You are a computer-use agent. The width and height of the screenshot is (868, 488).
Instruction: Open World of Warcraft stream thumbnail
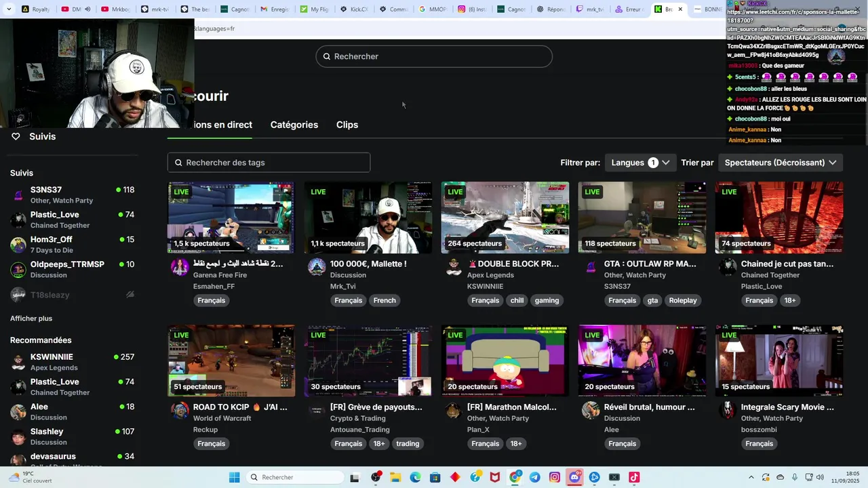click(231, 361)
